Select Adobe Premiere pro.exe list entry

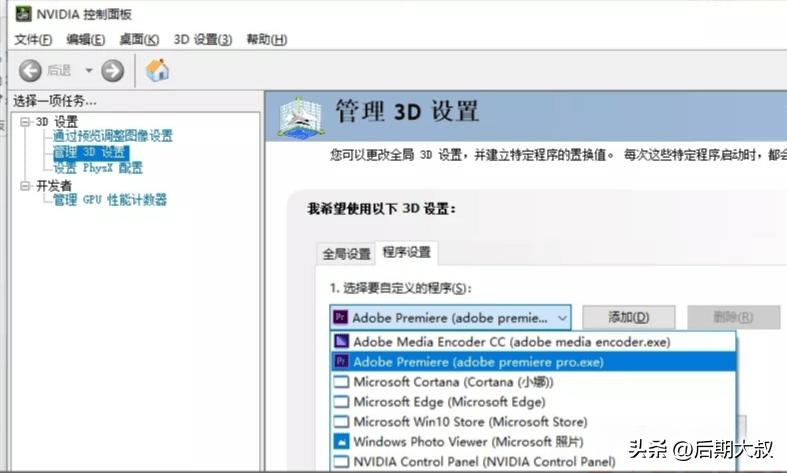coord(533,362)
